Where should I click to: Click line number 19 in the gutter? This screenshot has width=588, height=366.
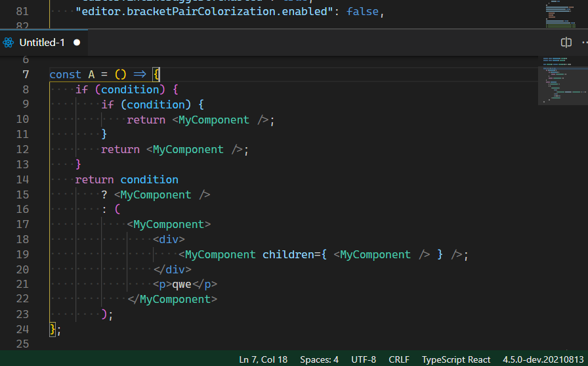tap(22, 254)
